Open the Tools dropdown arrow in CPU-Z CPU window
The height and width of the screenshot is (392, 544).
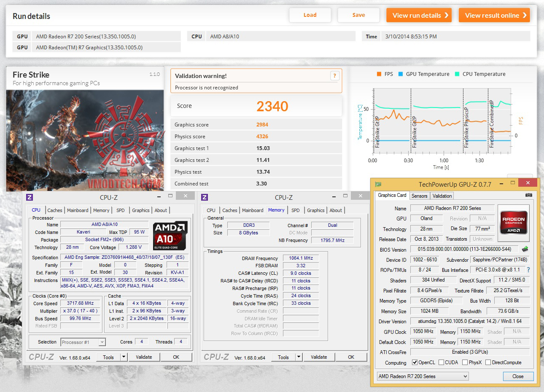pos(124,357)
